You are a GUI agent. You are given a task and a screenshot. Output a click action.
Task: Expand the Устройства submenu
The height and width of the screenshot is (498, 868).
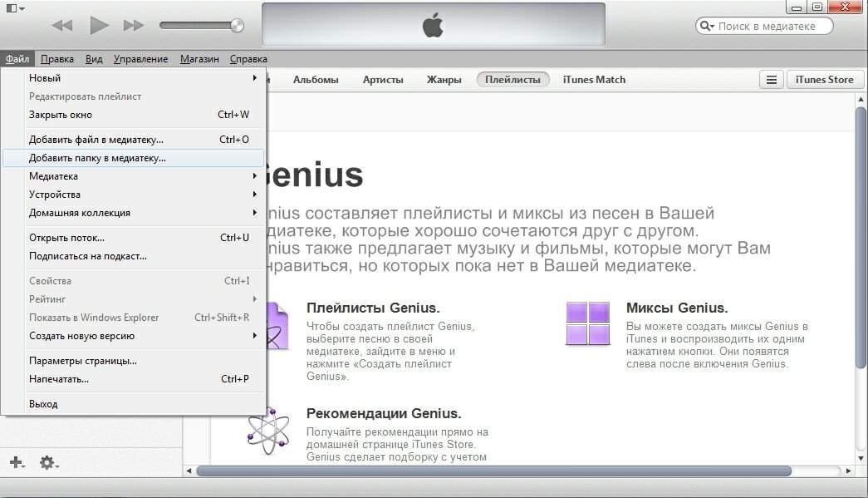[x=133, y=195]
